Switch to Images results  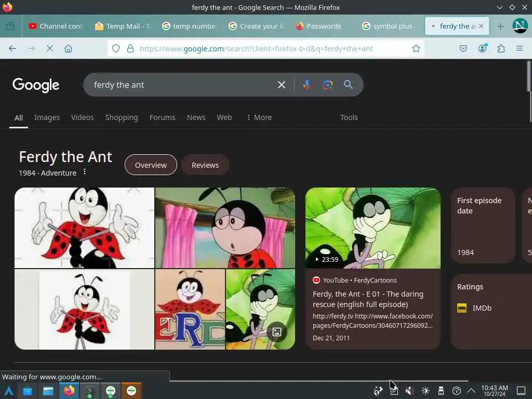coord(47,117)
